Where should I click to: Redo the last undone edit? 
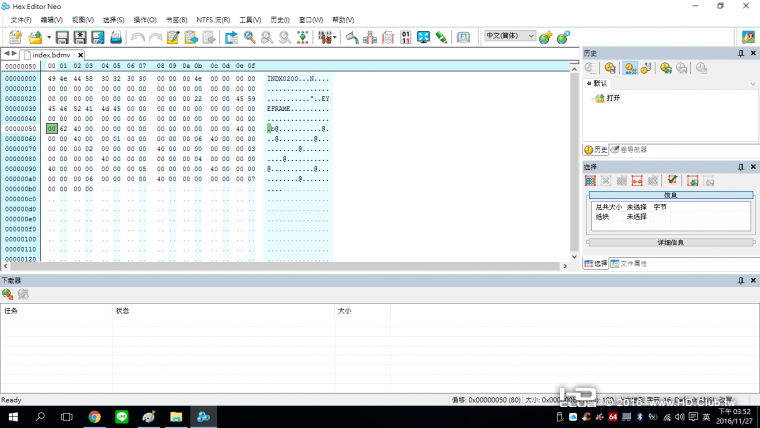point(156,37)
